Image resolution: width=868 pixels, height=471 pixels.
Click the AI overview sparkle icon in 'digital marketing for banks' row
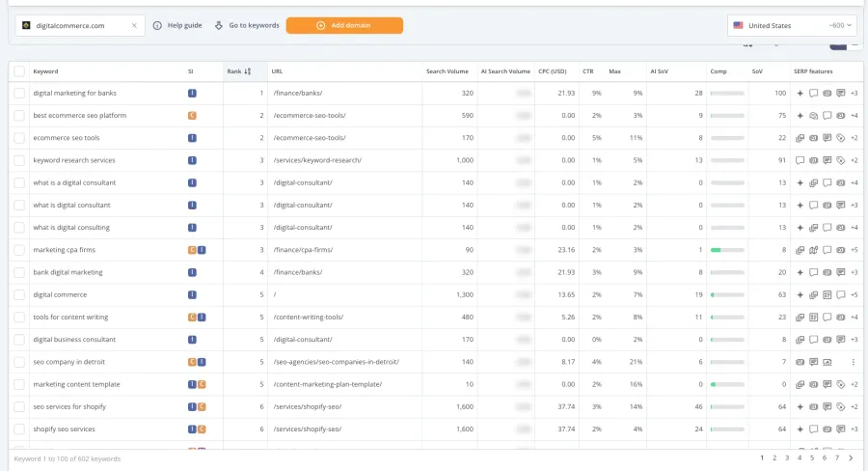[x=800, y=93]
